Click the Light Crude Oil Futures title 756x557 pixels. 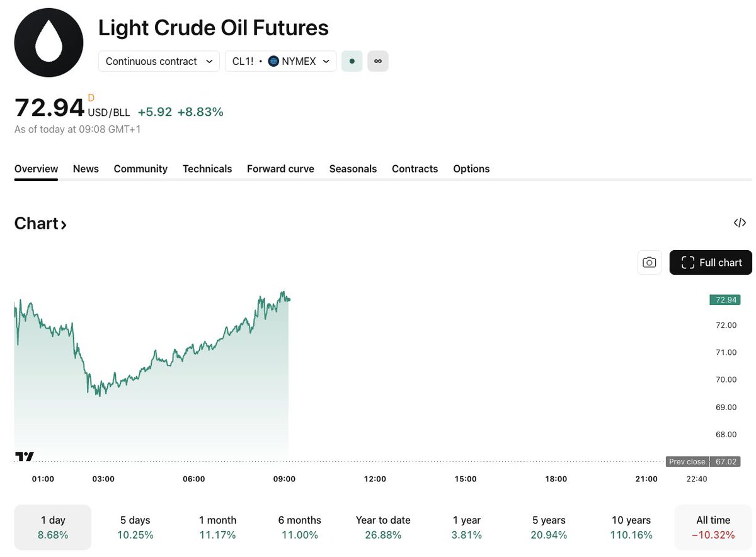coord(214,28)
